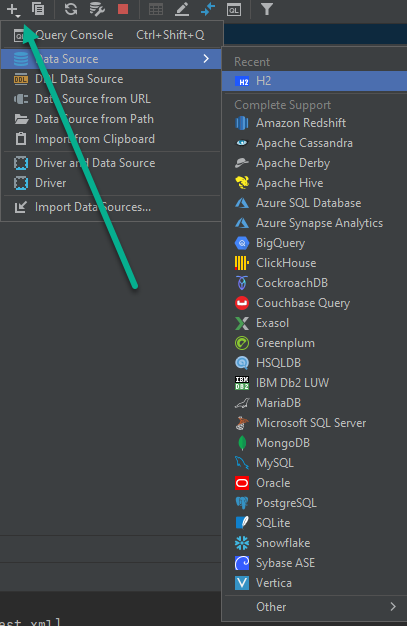The height and width of the screenshot is (626, 407).
Task: Click the blue Jump to Source arrows icon
Action: pyautogui.click(x=208, y=9)
